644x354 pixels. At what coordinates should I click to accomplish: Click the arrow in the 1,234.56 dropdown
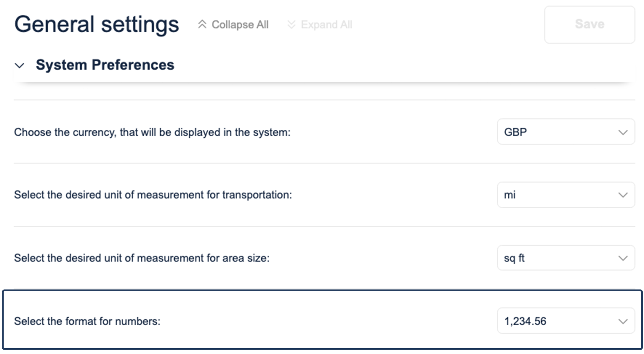[x=623, y=322]
